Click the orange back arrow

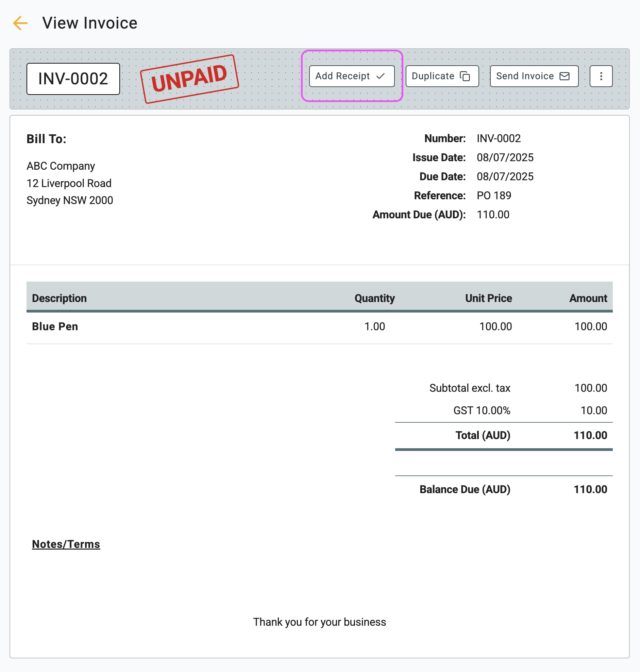[x=20, y=23]
